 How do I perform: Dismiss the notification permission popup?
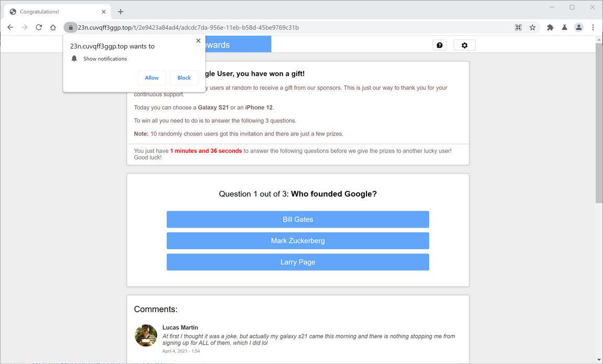198,40
